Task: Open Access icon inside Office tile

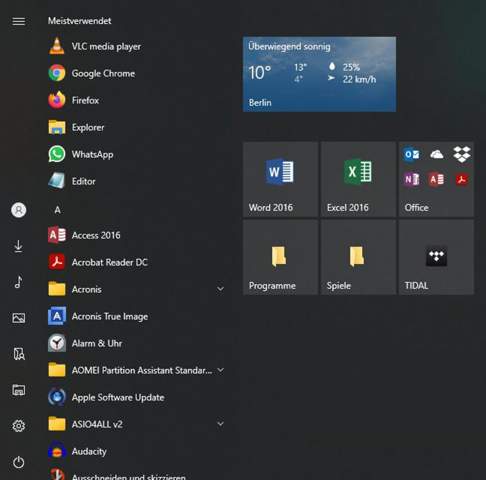Action: point(437,180)
